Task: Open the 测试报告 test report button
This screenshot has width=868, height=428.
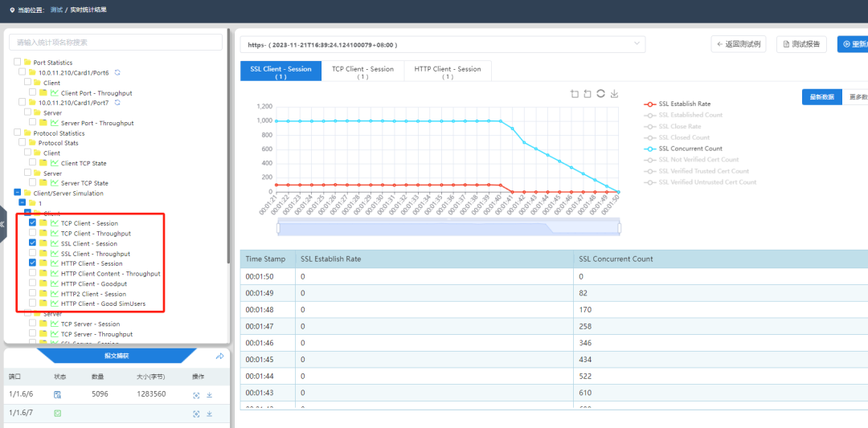Action: pos(801,45)
